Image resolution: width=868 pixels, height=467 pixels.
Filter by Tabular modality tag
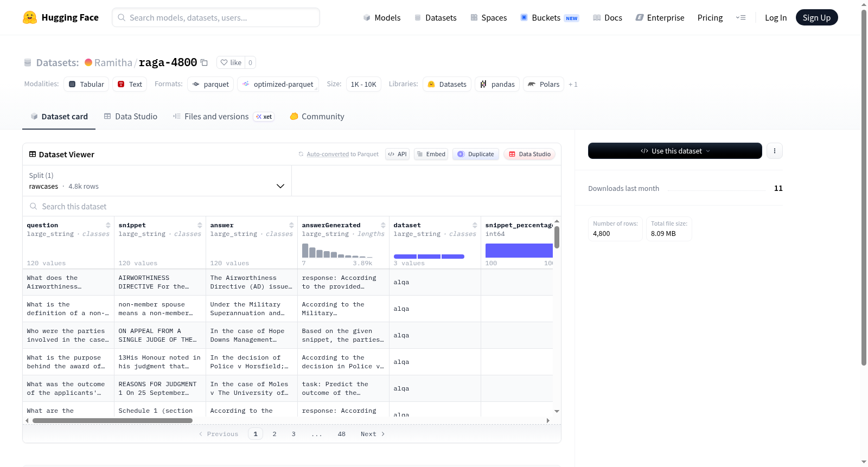(86, 84)
